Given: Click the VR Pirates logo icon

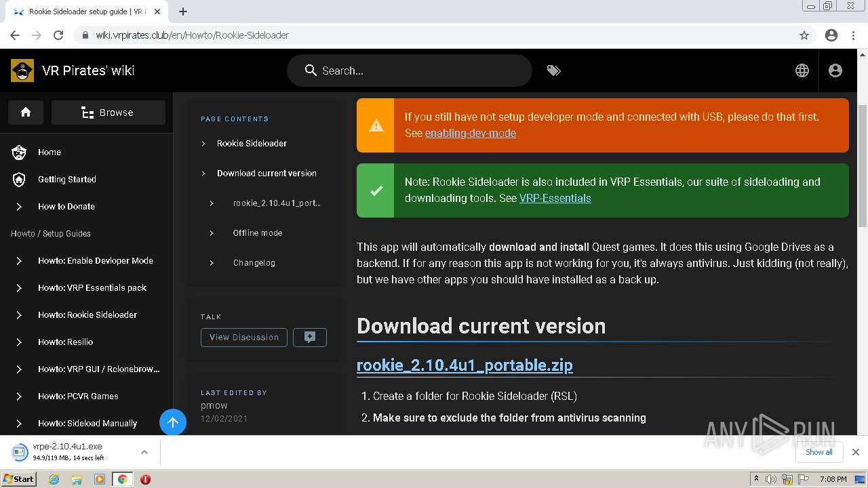Looking at the screenshot, I should click(22, 70).
